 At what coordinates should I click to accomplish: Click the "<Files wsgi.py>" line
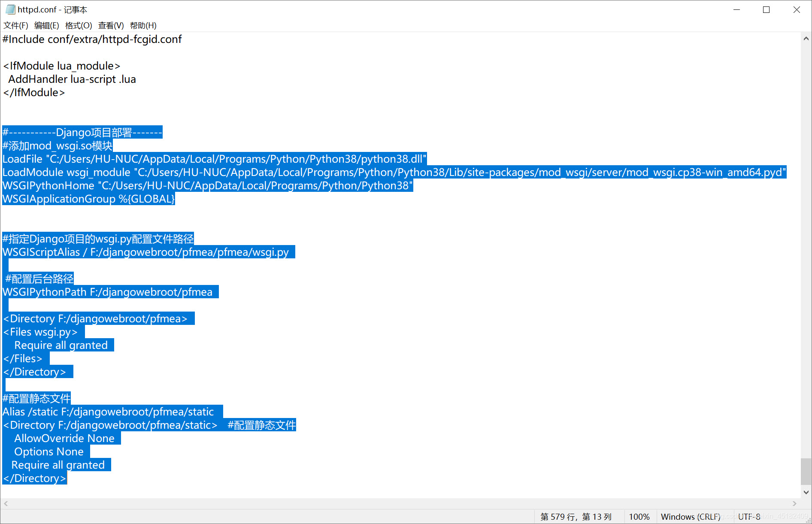[40, 332]
